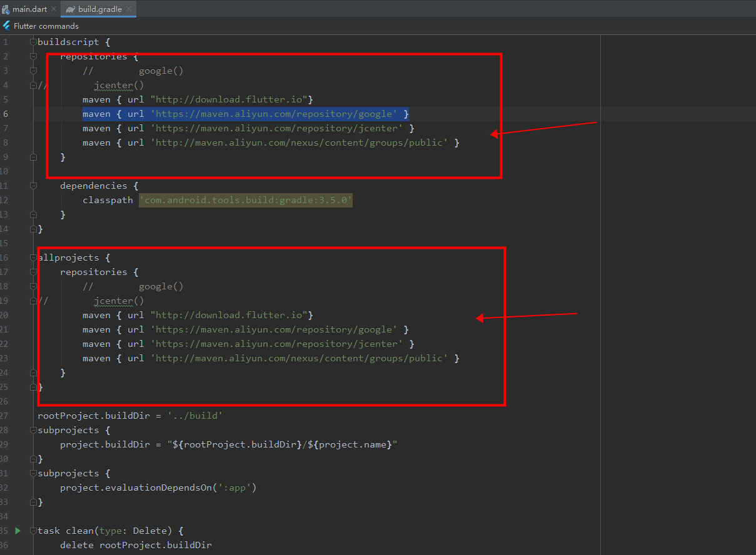Click the 'task clean(type: Delete)' line
Screen dimensions: 756x555
[111, 531]
